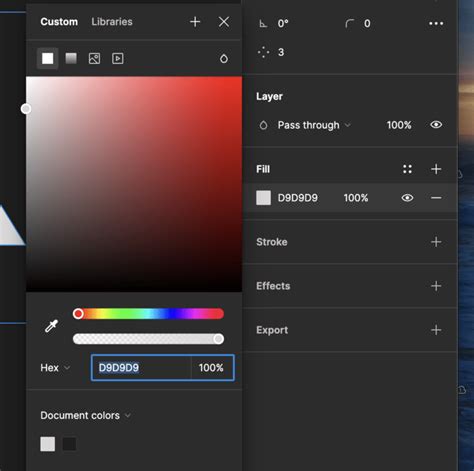The width and height of the screenshot is (474, 471).
Task: Open more options ellipsis menu
Action: click(x=436, y=23)
